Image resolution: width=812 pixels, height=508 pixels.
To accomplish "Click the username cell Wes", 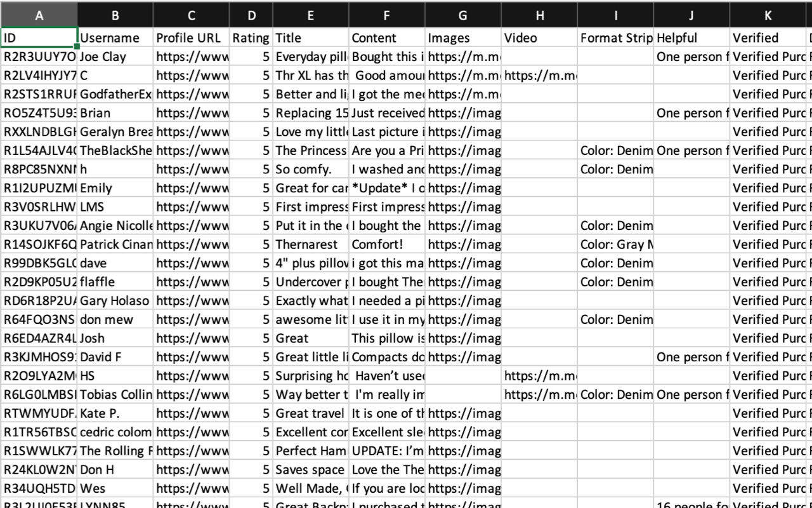I will coord(115,488).
